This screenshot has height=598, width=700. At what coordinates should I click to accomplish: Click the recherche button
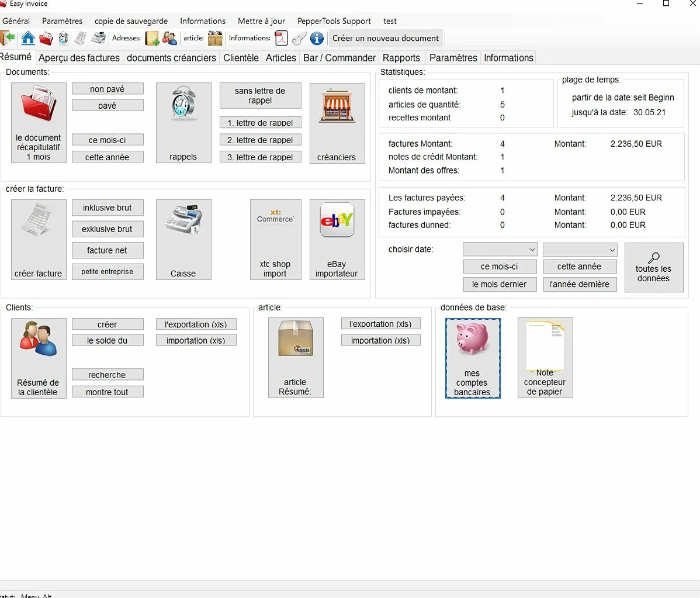[108, 375]
